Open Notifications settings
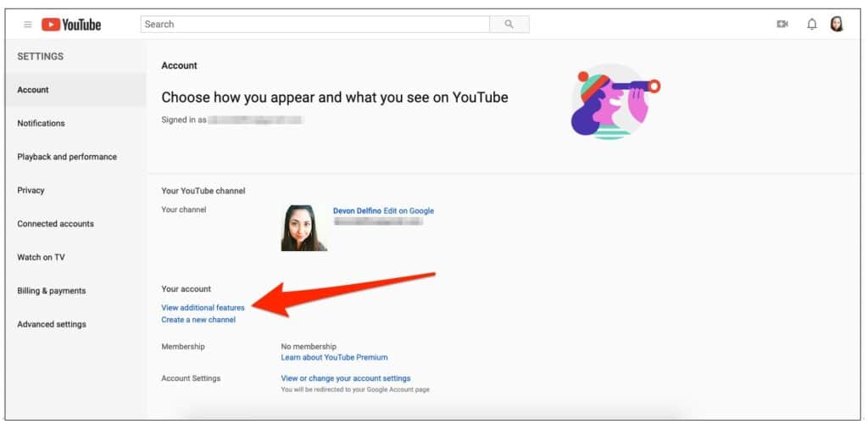The image size is (868, 430). pyautogui.click(x=41, y=124)
